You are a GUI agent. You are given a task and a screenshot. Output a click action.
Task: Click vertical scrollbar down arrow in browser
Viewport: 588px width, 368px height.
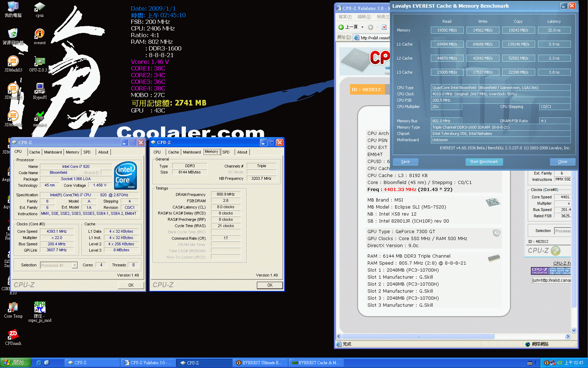click(574, 330)
